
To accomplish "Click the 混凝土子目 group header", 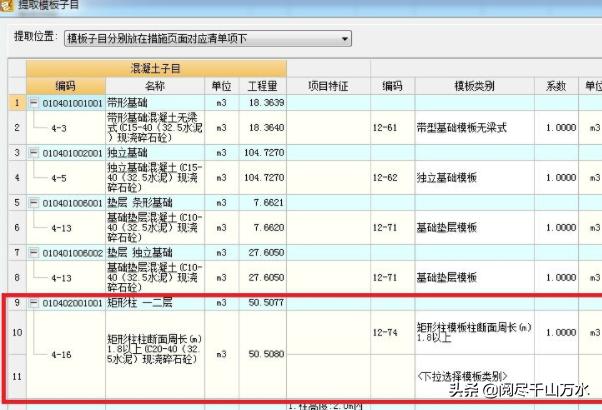I will point(156,69).
